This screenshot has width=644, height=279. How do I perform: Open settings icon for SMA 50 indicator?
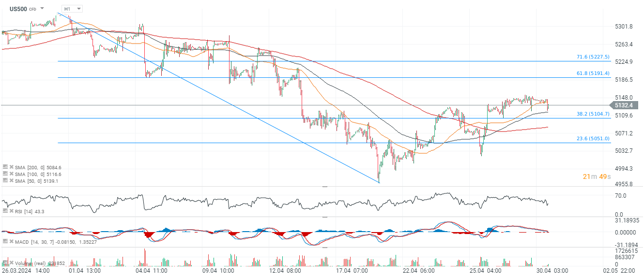click(x=5, y=180)
